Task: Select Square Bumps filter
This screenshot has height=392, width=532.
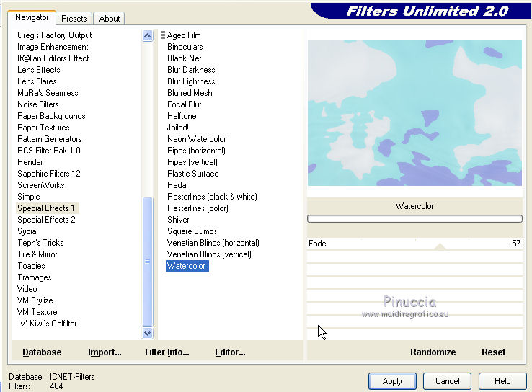Action: 192,231
